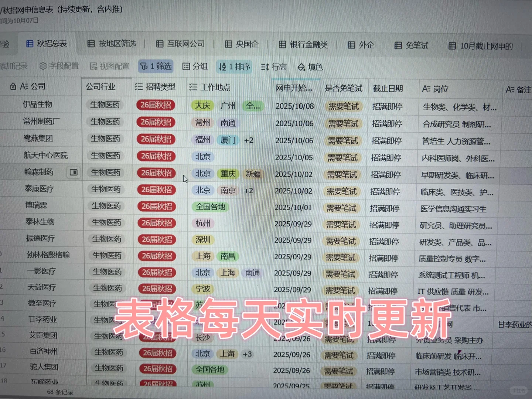This screenshot has width=532, height=399.
Task: Click the 截止日期 column header
Action: point(388,89)
